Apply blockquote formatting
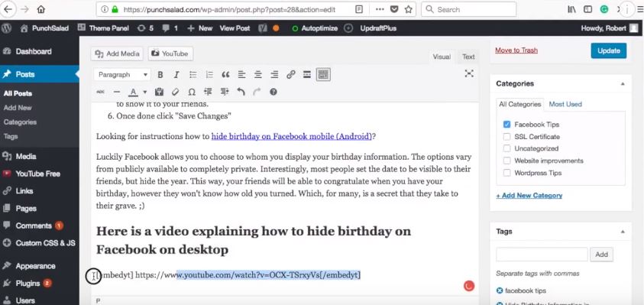The image size is (644, 305). 225,75
